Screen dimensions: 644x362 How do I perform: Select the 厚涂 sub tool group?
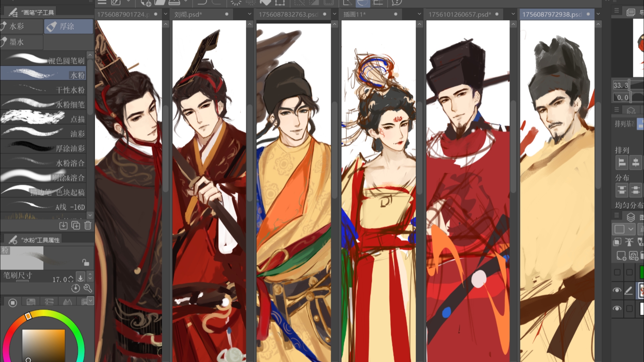click(x=68, y=26)
